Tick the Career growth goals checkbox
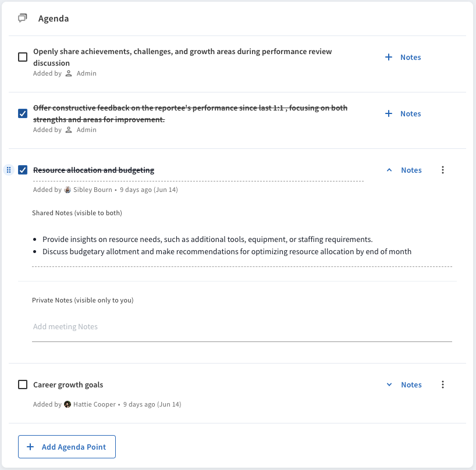 tap(23, 384)
